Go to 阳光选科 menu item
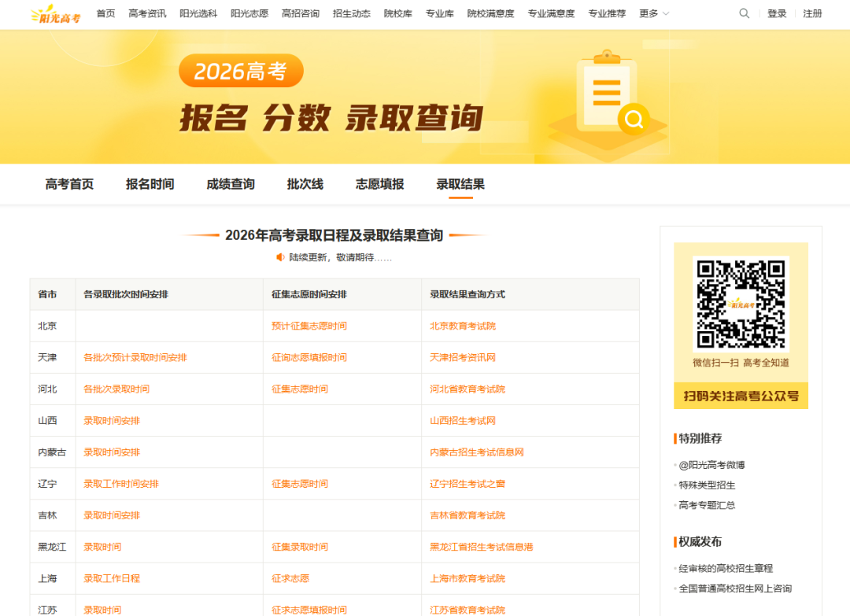The height and width of the screenshot is (616, 850). (x=198, y=13)
